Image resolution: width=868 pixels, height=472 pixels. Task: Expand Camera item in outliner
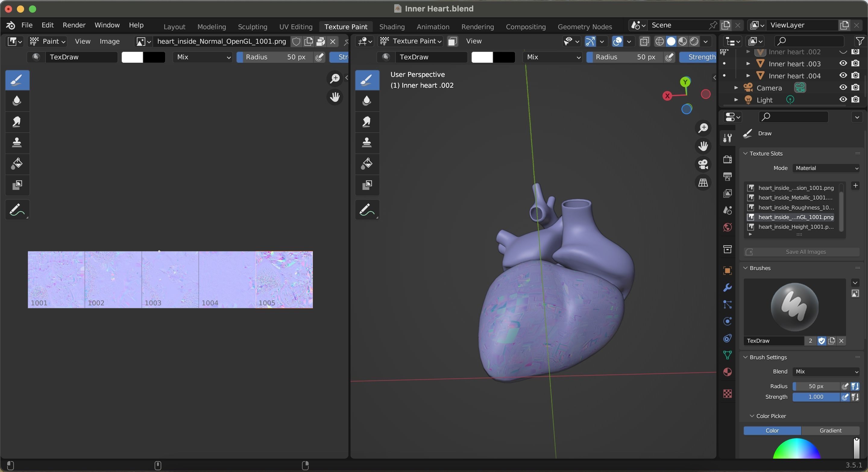[736, 88]
